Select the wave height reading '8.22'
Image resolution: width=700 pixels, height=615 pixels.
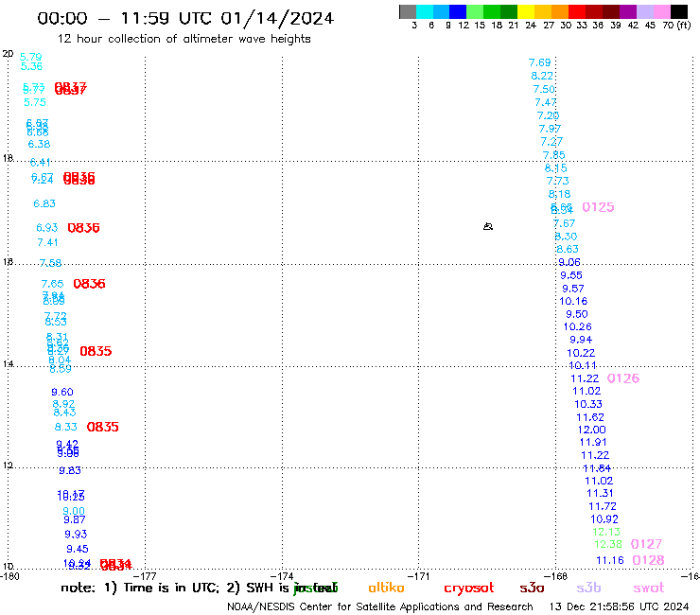coord(542,76)
